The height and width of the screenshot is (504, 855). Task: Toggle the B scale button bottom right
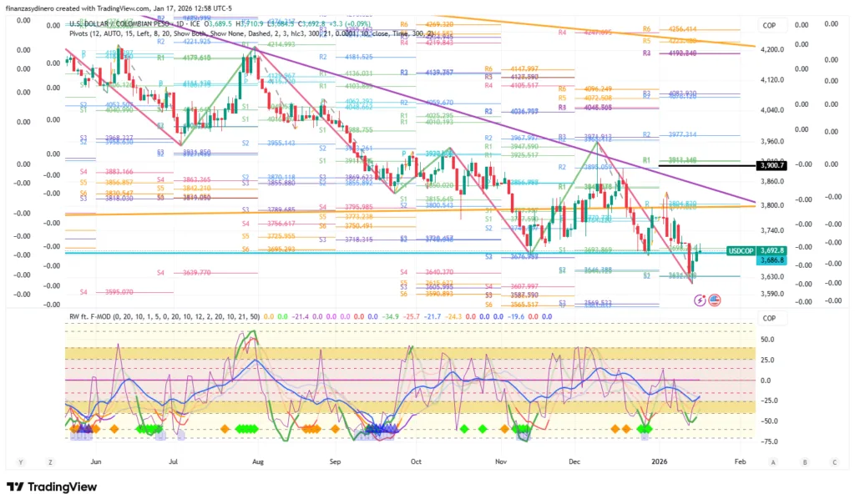click(803, 461)
